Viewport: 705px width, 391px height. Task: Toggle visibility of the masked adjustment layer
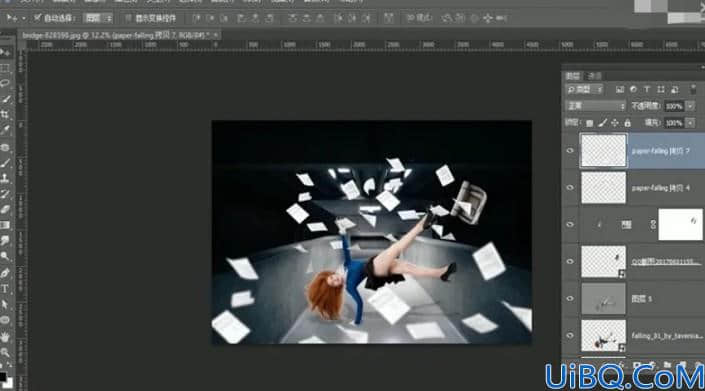[x=570, y=225]
